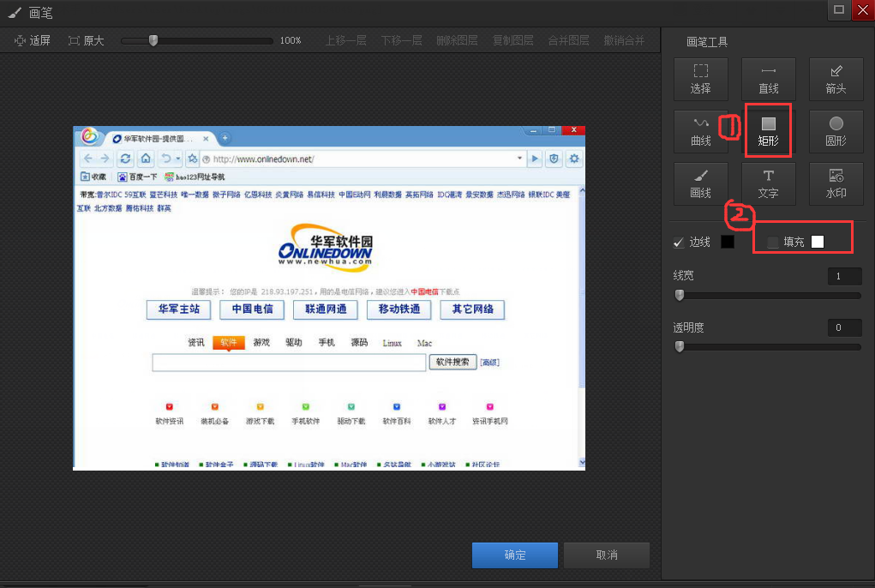Choose the 画线 freehand brush tool
875x588 pixels.
(x=700, y=183)
